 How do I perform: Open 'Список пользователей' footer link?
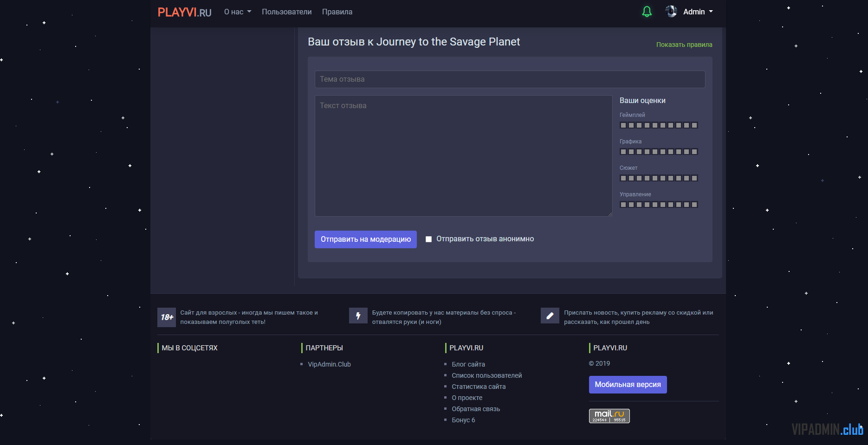[x=487, y=375]
